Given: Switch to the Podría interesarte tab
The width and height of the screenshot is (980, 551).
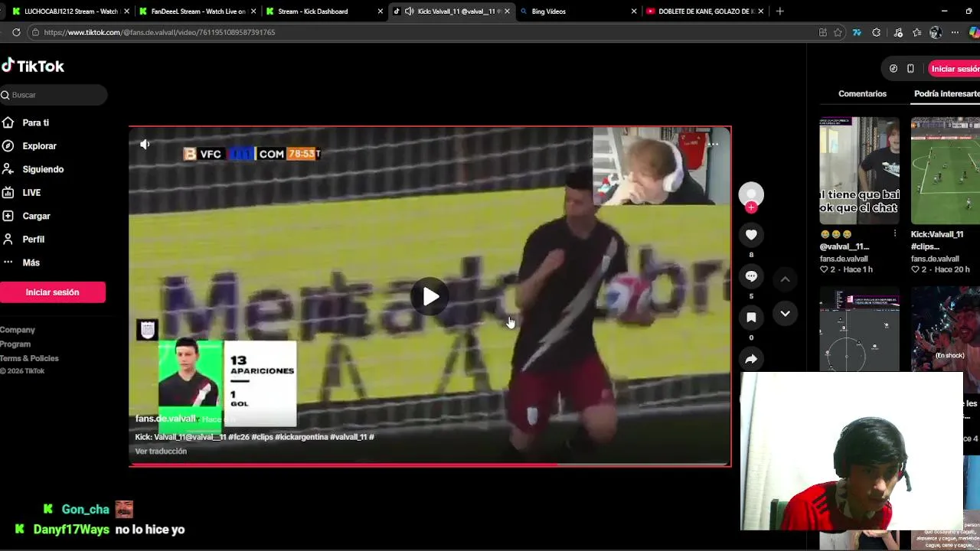Looking at the screenshot, I should pos(947,93).
